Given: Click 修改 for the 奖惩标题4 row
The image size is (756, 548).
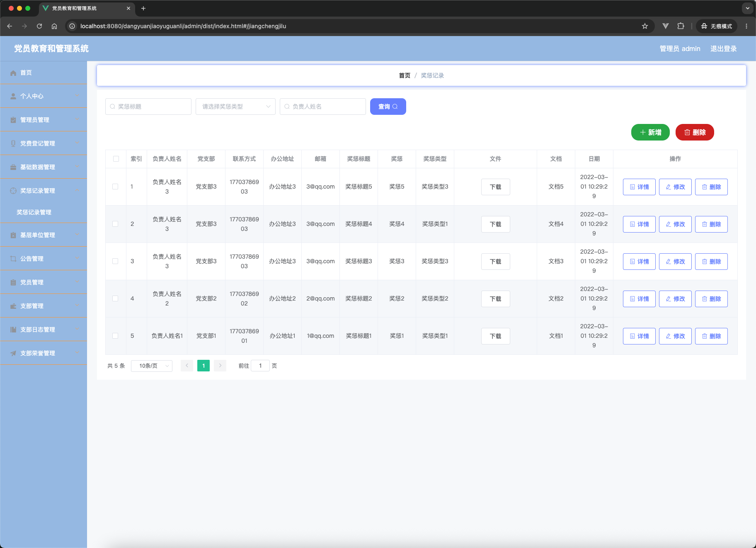Looking at the screenshot, I should pos(675,224).
